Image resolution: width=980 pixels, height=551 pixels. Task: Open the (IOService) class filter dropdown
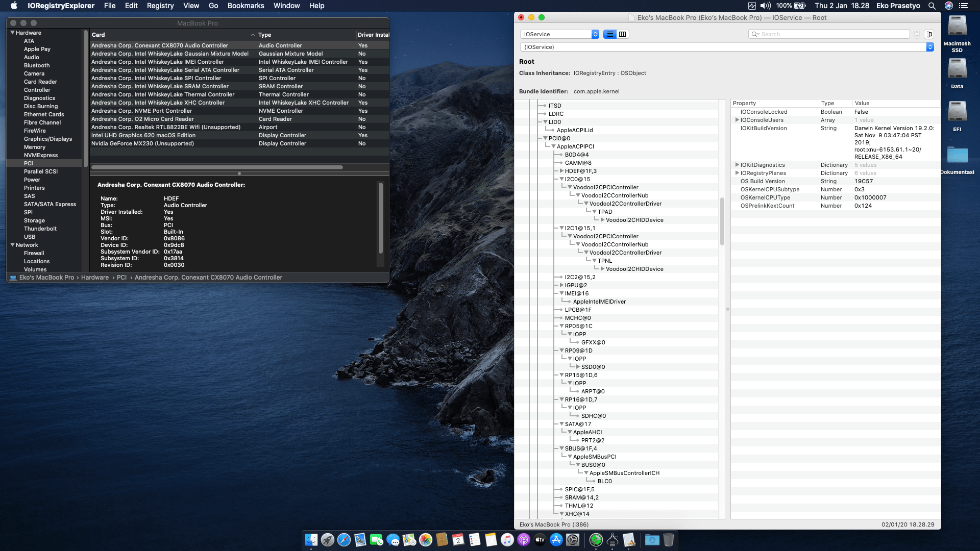point(727,47)
